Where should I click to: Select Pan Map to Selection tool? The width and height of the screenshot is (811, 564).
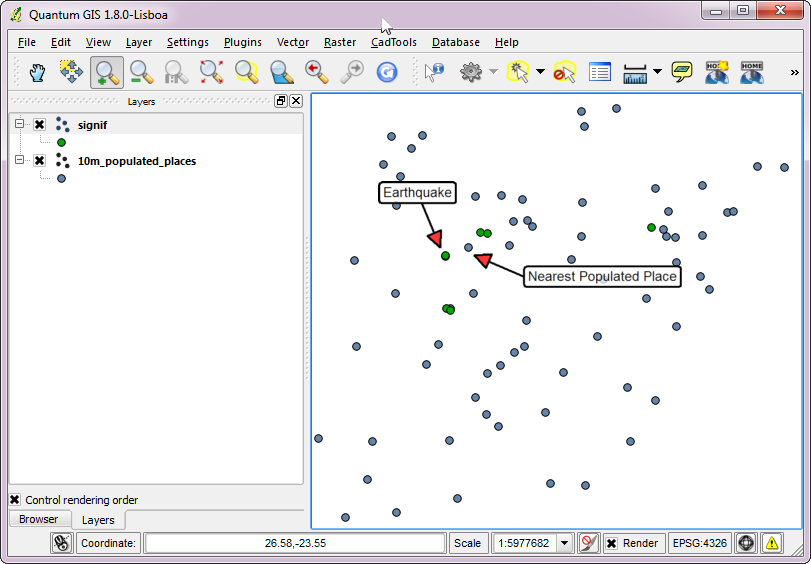click(x=71, y=72)
